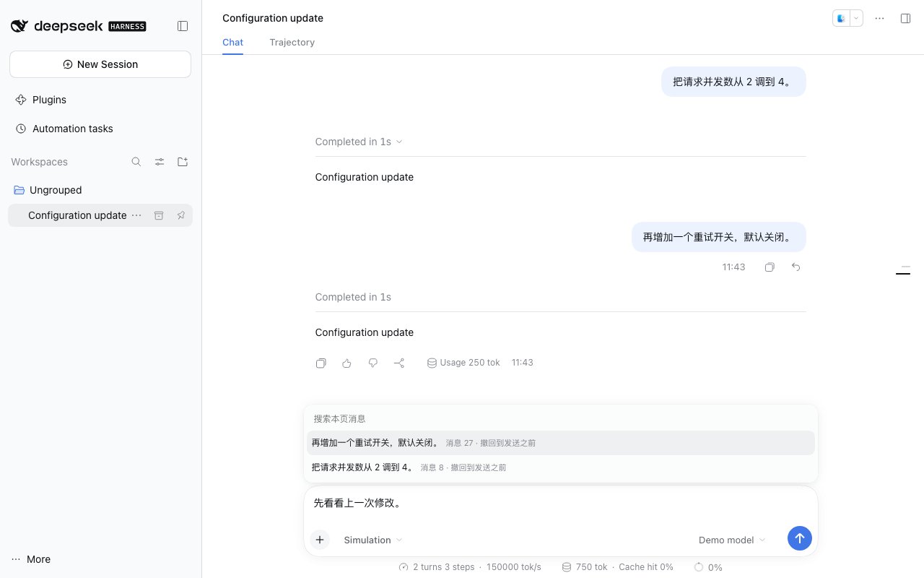
Task: Give a thumbs up to the response
Action: (x=347, y=363)
